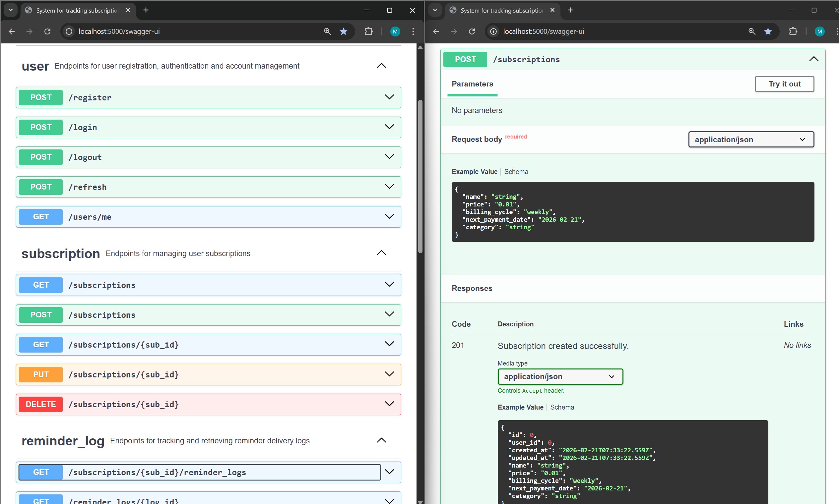Click the profile avatar M in the left window
This screenshot has width=839, height=504.
point(395,31)
